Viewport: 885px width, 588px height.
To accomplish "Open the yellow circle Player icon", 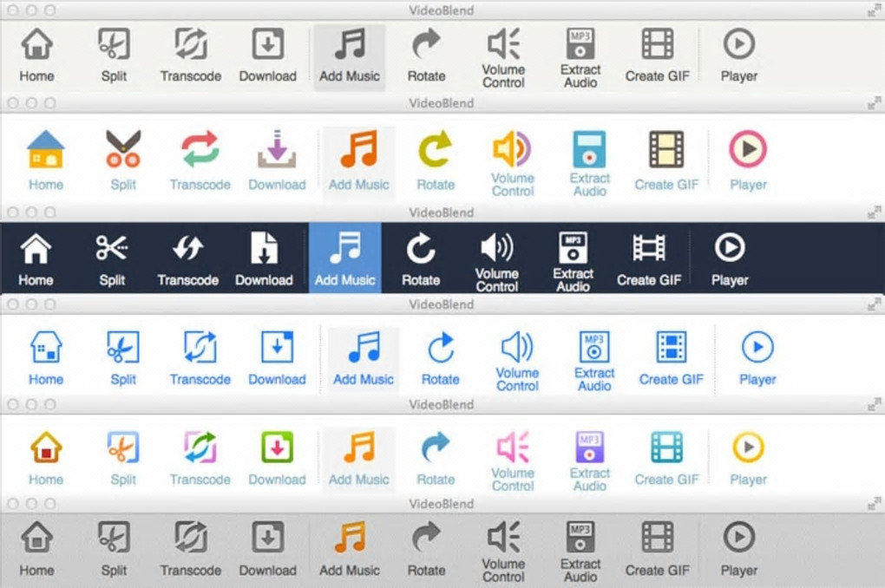I will pyautogui.click(x=748, y=447).
